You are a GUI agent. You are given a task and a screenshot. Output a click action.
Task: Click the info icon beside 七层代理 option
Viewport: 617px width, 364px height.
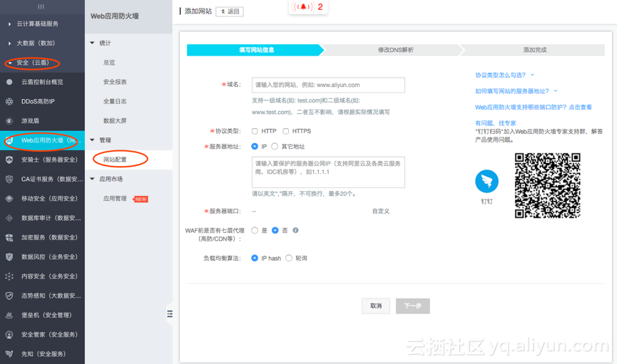295,230
